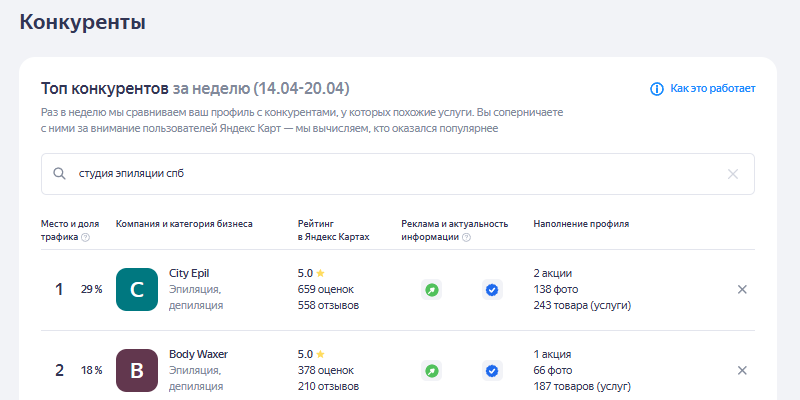Remove City Epil from the competitors list
Image resolution: width=800 pixels, height=400 pixels.
pos(742,289)
